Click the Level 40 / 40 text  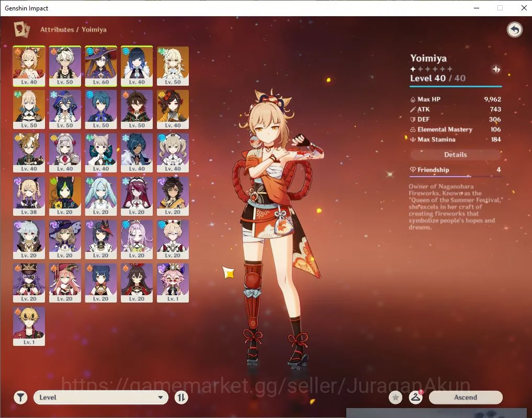tap(438, 78)
